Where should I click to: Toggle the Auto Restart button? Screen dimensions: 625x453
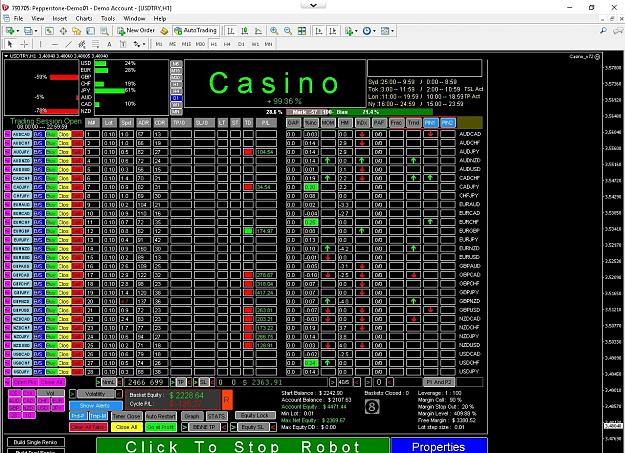pos(161,416)
